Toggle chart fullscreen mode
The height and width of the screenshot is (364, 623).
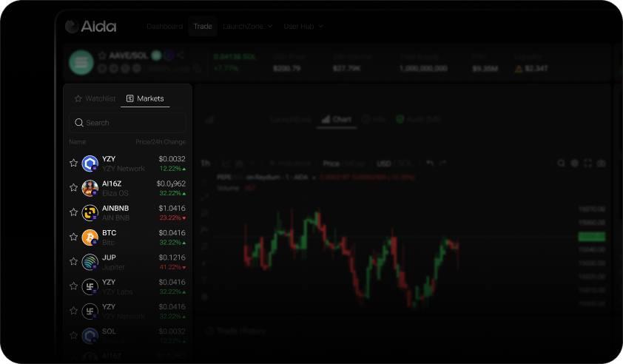[588, 163]
